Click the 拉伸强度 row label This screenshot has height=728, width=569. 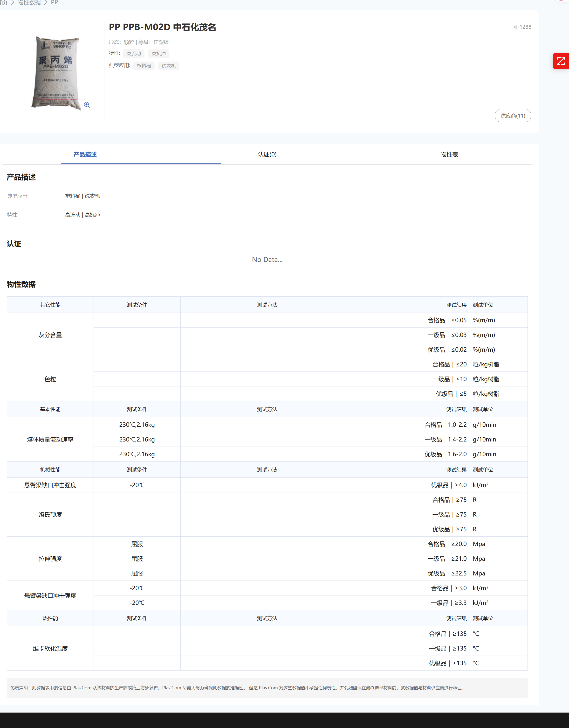point(50,559)
